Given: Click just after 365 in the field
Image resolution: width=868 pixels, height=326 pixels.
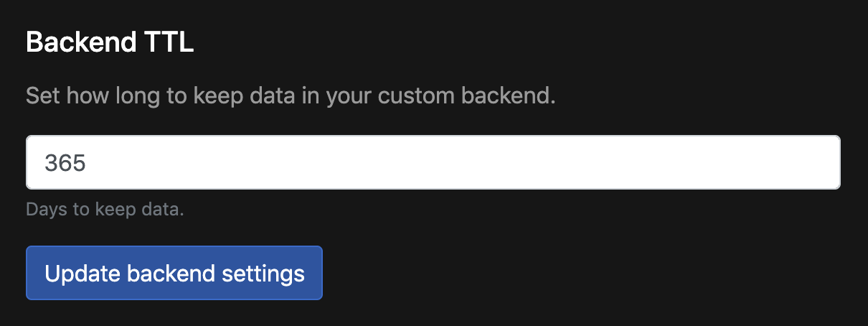Looking at the screenshot, I should point(89,163).
